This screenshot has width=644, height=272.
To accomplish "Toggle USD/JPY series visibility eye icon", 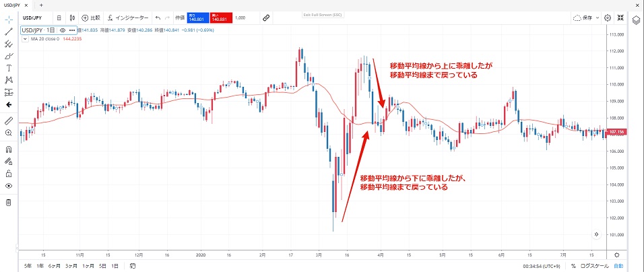I will coord(62,30).
